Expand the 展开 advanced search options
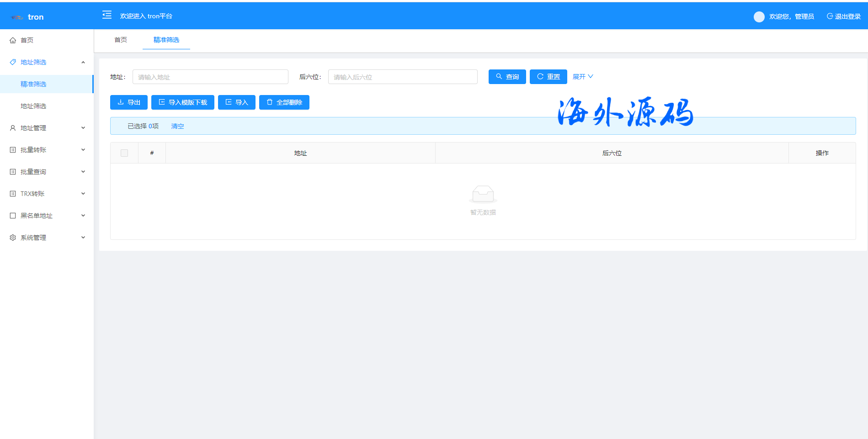Viewport: 868px width, 439px height. (583, 77)
